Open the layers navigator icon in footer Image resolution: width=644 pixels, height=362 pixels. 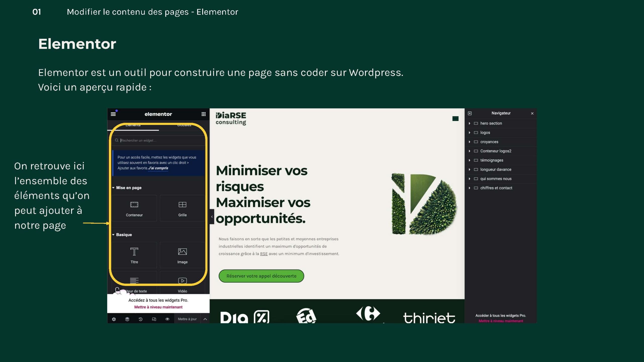pos(127,319)
